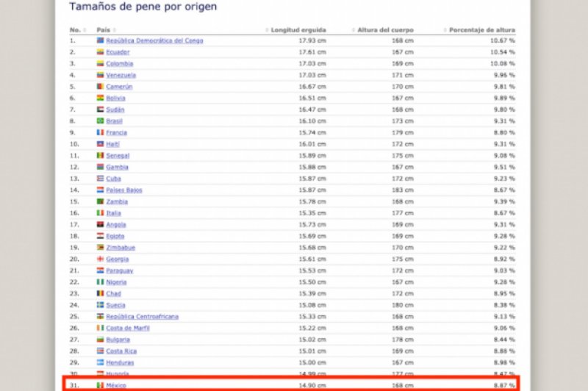Select the República Centroafricana link
588x391 pixels.
click(142, 316)
